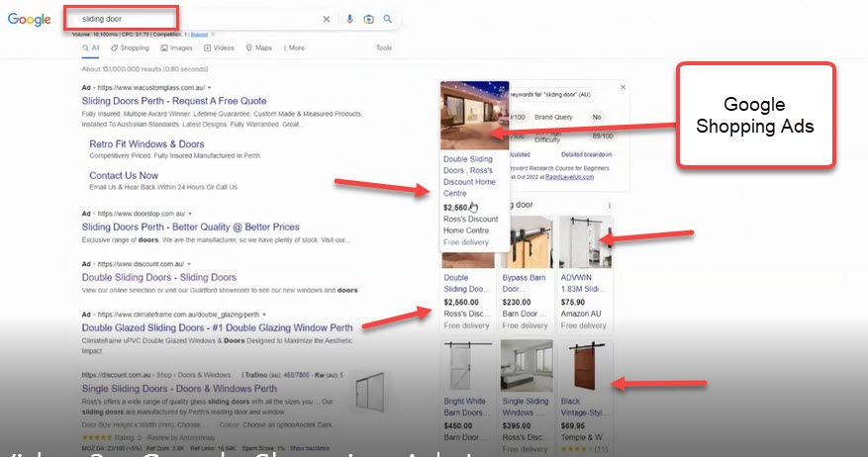Screen dimensions: 868x457
Task: Click 'About 151,000,000 results' text
Action: click(145, 69)
